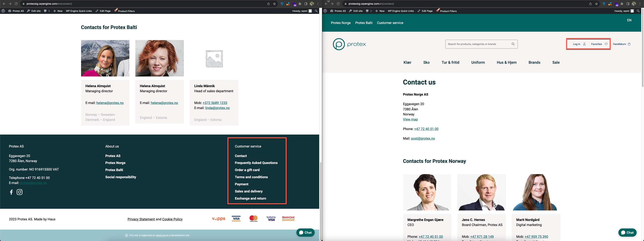Open the Handlekurv shopping cart

click(x=622, y=44)
